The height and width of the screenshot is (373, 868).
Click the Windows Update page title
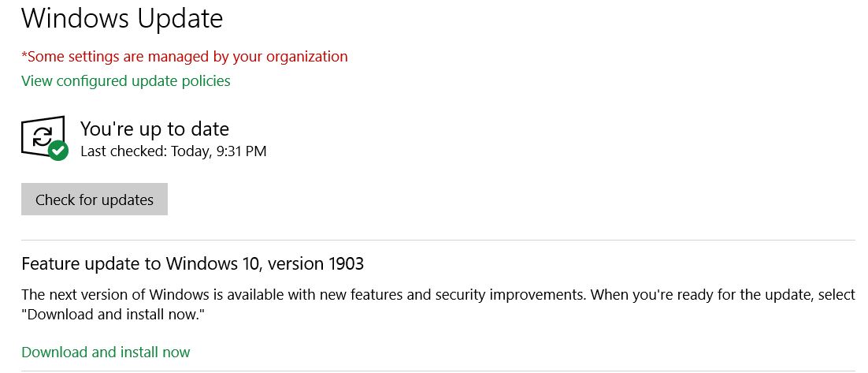[122, 18]
